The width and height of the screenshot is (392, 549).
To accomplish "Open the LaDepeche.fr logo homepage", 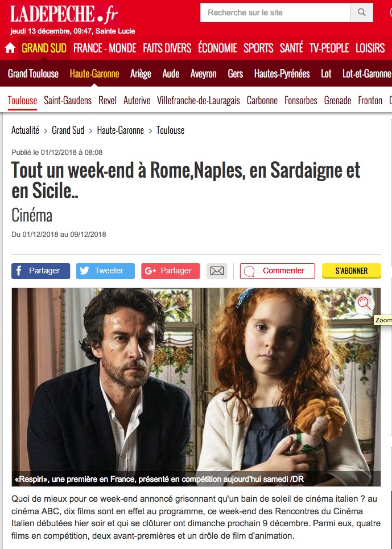I will click(x=64, y=14).
